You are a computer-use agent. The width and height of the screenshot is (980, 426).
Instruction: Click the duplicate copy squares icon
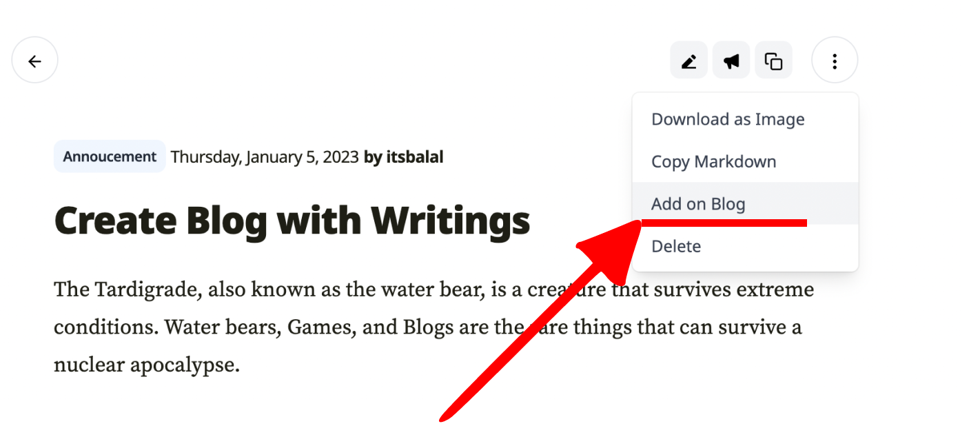tap(774, 61)
